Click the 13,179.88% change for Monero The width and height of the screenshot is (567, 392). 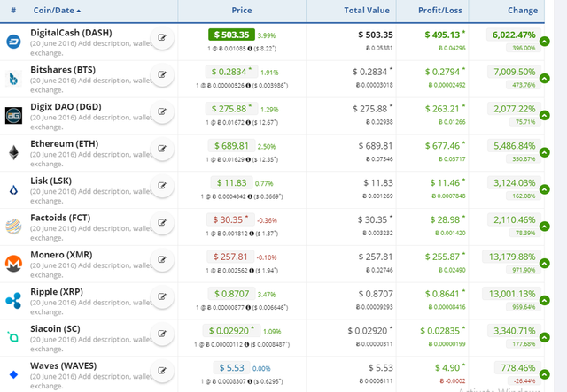click(512, 257)
